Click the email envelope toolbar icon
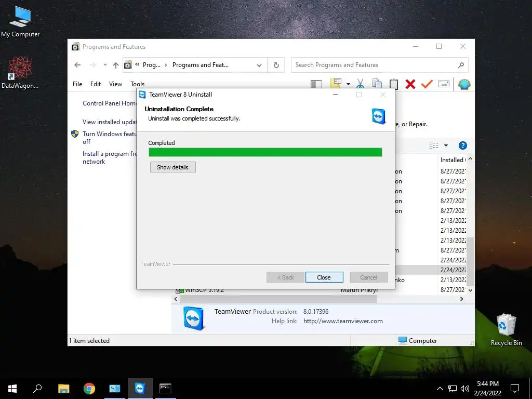 pos(444,84)
